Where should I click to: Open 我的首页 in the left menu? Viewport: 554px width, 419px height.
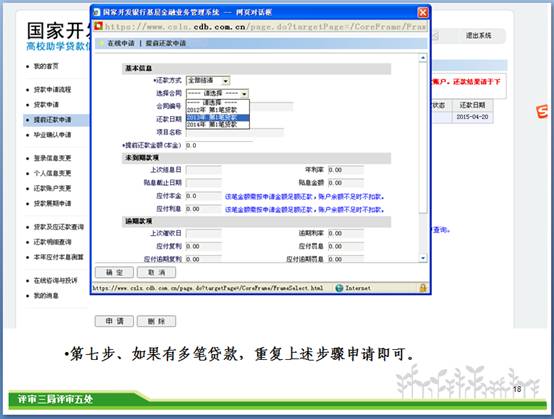(46, 66)
